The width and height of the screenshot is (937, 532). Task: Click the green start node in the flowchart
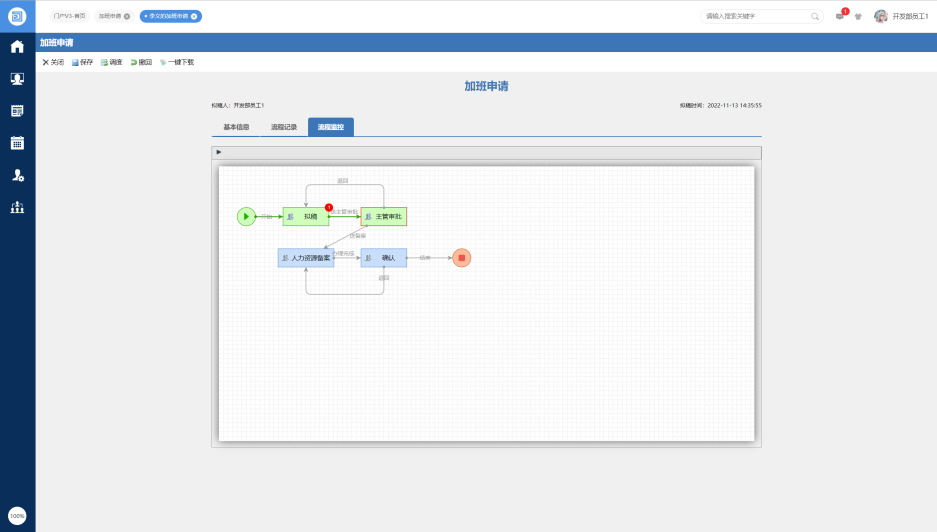pos(246,216)
